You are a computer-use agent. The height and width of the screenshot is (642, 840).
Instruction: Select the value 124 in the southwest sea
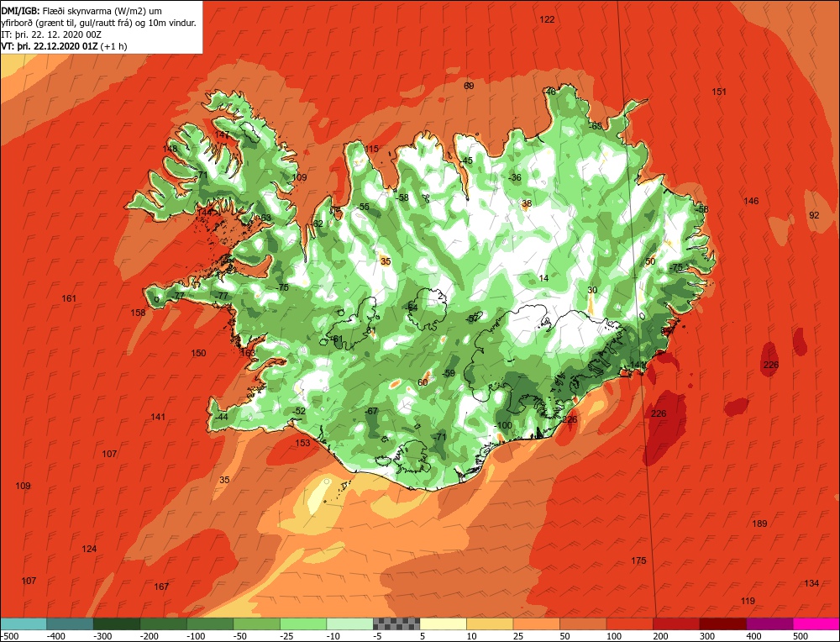click(89, 549)
